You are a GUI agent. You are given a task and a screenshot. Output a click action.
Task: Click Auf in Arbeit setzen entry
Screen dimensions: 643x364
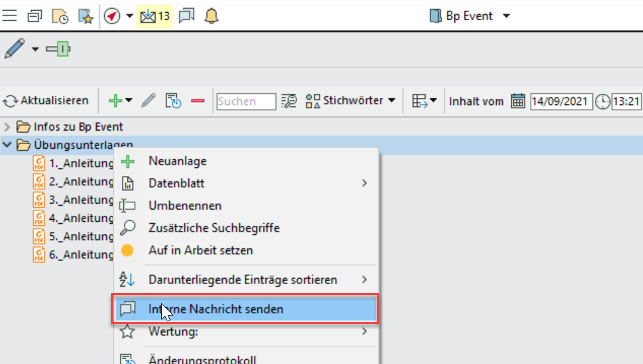[x=200, y=250]
